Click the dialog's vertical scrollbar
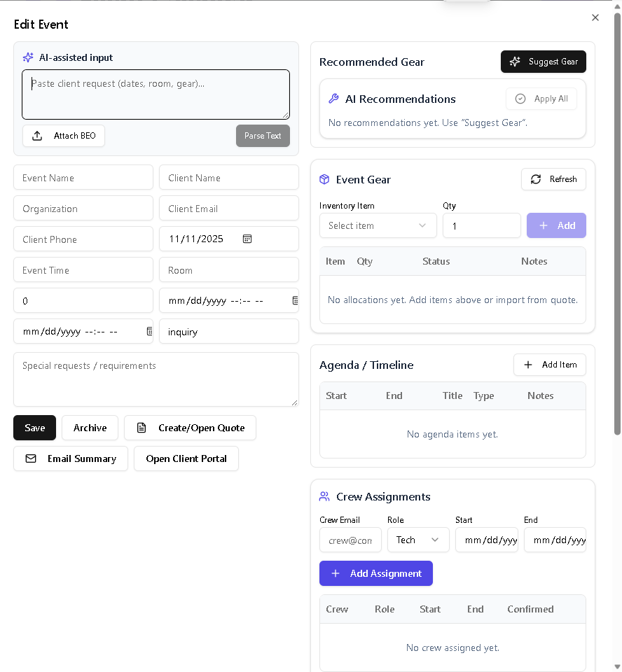This screenshot has height=672, width=622. point(617,224)
